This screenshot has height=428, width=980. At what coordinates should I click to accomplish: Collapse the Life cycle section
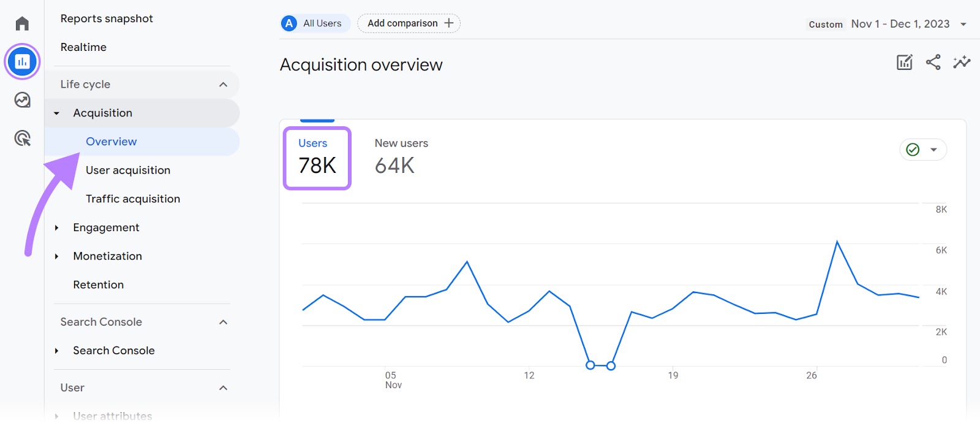(223, 85)
